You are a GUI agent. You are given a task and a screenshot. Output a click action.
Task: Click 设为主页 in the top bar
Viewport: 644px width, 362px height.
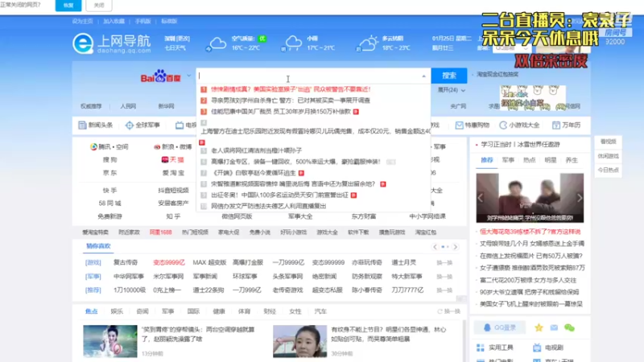click(83, 22)
